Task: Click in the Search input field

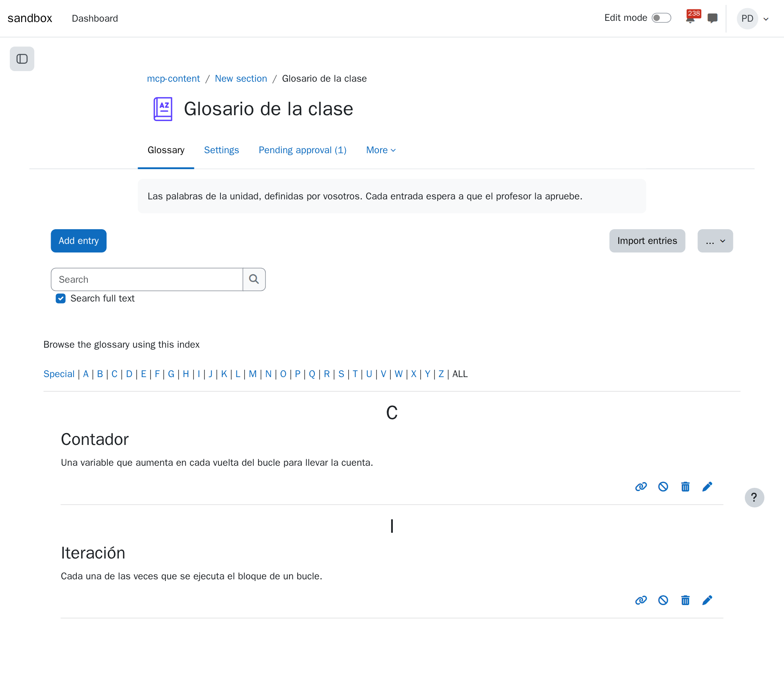Action: (147, 279)
